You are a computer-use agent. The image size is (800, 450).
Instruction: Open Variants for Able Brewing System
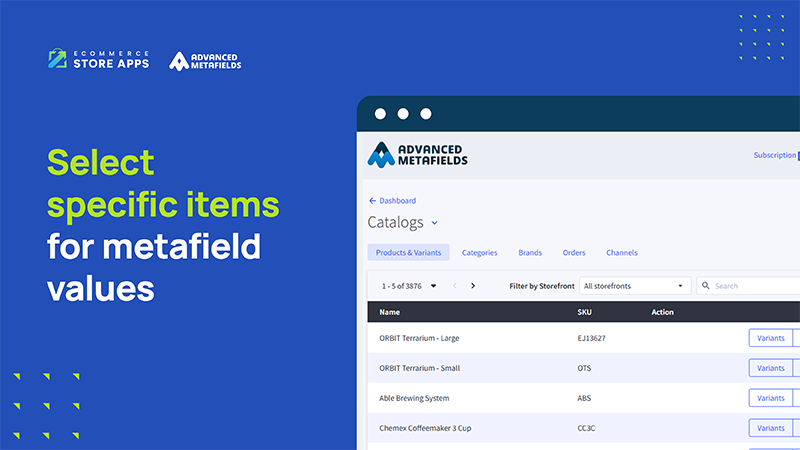coord(771,398)
